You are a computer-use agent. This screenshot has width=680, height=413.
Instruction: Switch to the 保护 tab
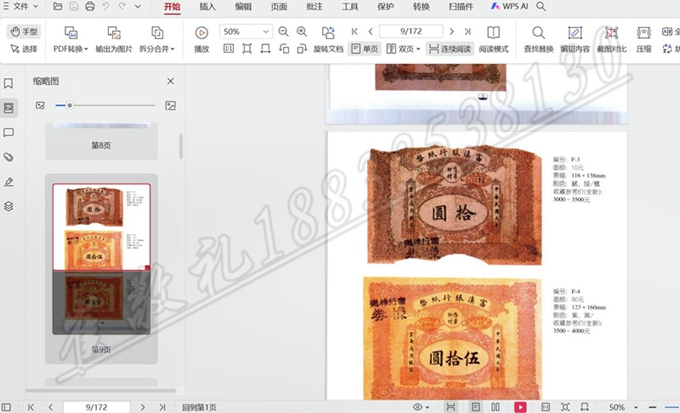tap(386, 7)
